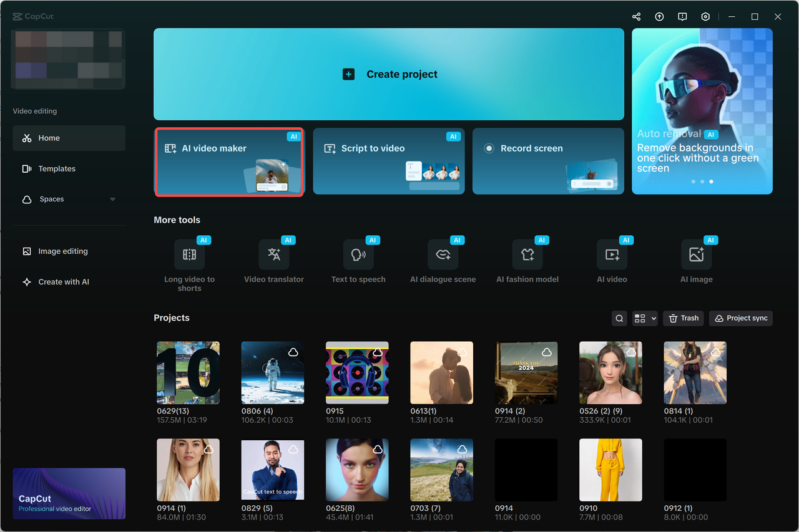Open the AI video maker tool

tap(228, 161)
